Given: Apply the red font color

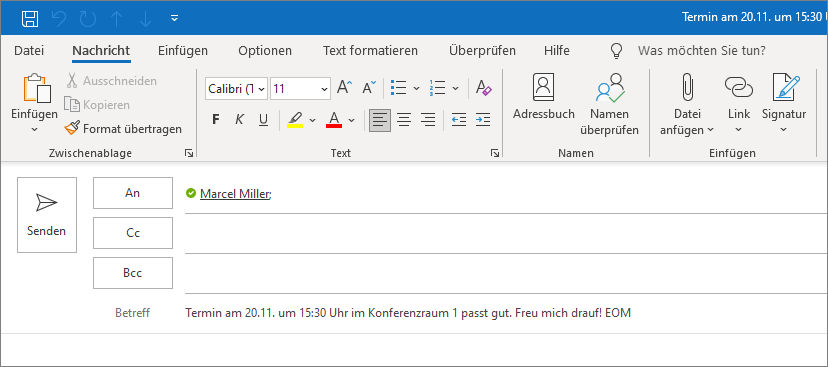Looking at the screenshot, I should [334, 119].
